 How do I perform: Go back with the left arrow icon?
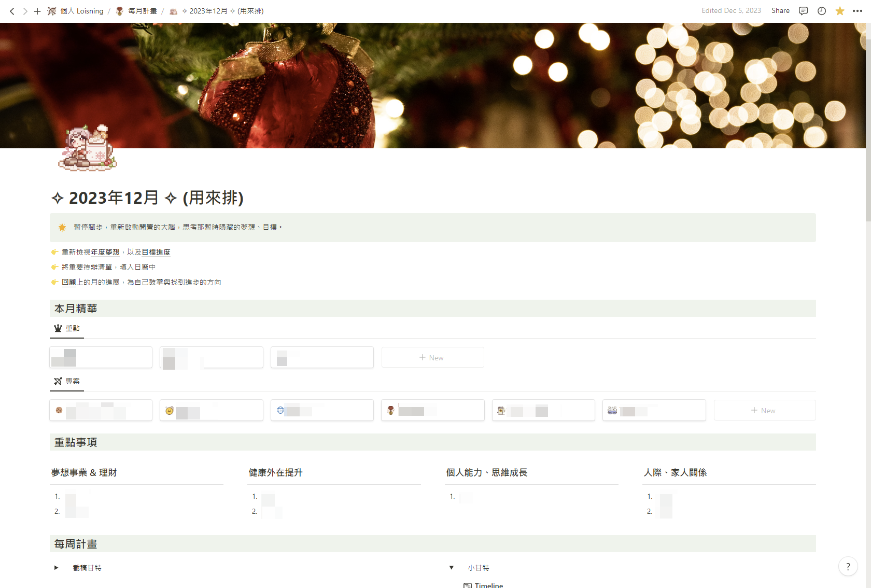coord(12,11)
